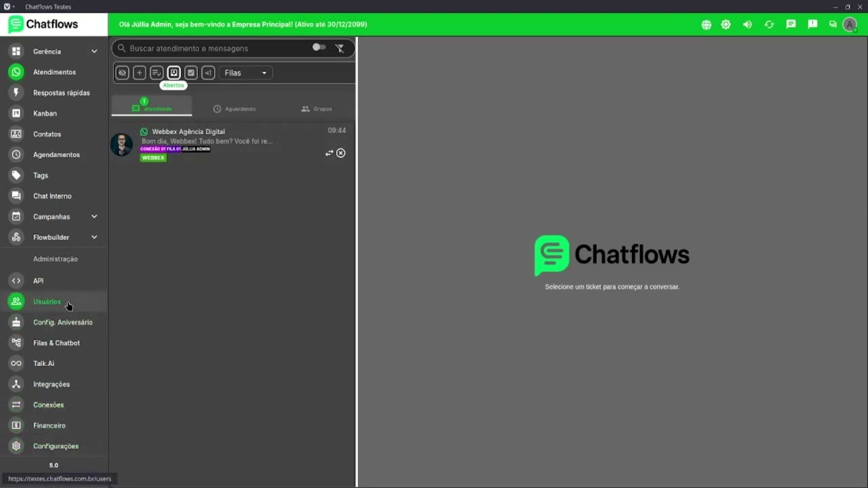The height and width of the screenshot is (488, 868).
Task: Open the announcements exclamation bubble icon
Action: 812,24
